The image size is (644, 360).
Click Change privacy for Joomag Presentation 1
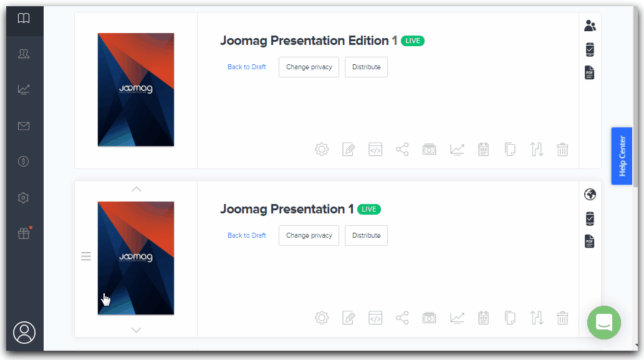(x=309, y=235)
